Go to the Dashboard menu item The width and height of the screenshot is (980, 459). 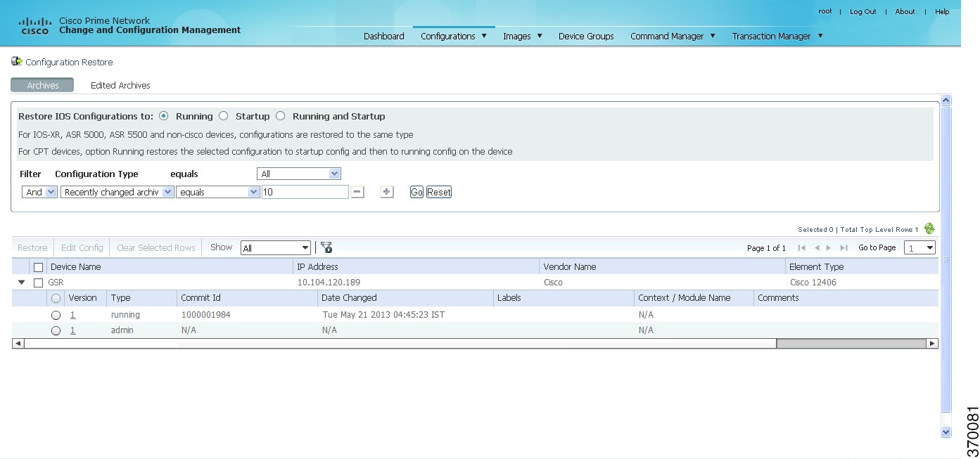(x=384, y=36)
